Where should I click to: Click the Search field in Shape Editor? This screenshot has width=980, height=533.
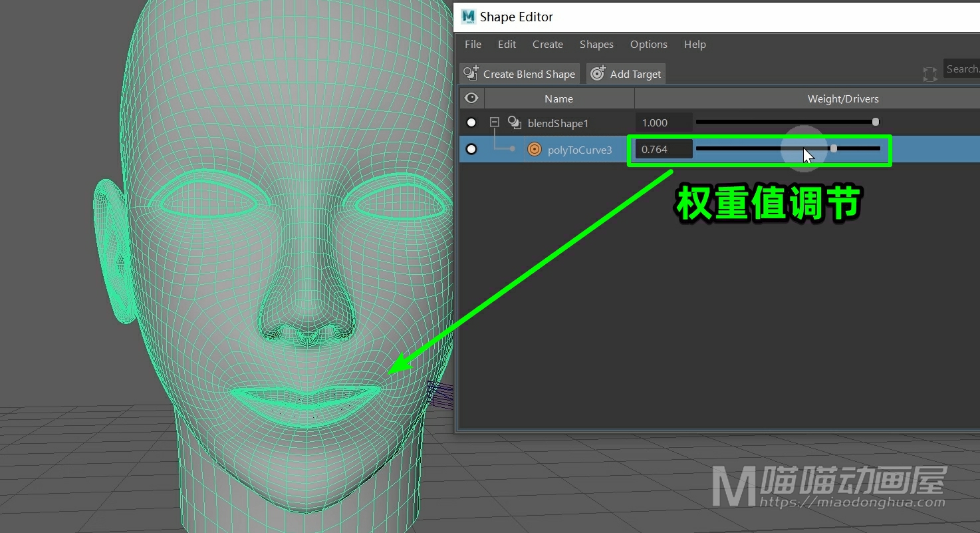point(961,69)
